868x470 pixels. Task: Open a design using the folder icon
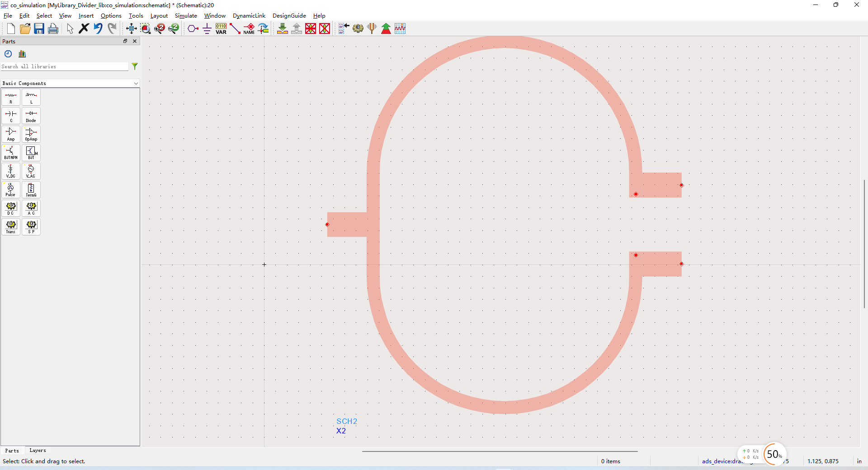click(25, 28)
